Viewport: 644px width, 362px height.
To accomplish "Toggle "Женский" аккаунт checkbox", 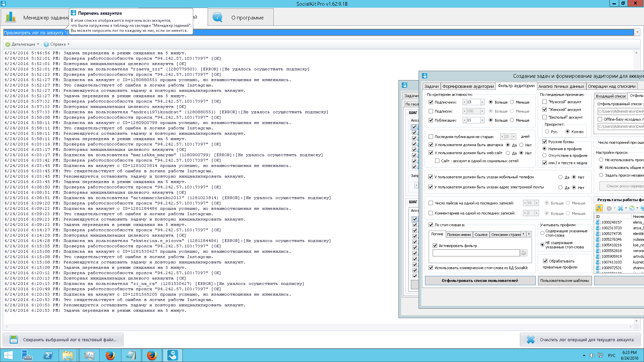I will (x=545, y=110).
